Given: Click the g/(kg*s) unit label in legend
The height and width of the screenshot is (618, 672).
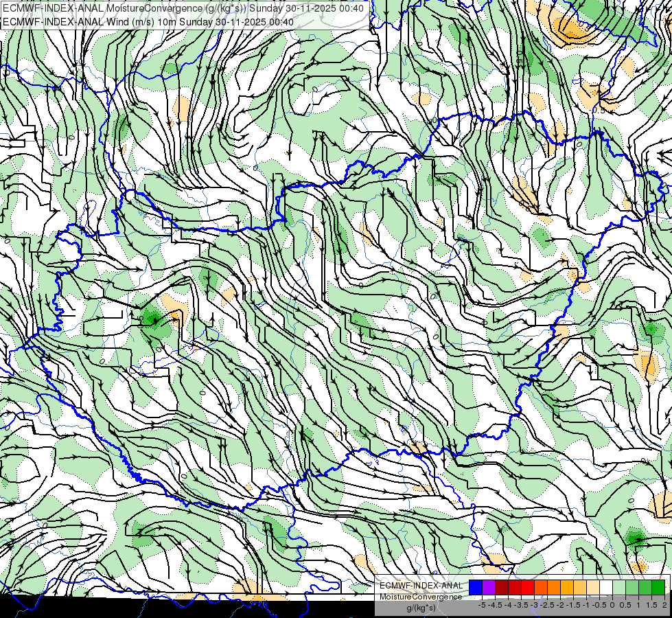Looking at the screenshot, I should click(x=421, y=608).
